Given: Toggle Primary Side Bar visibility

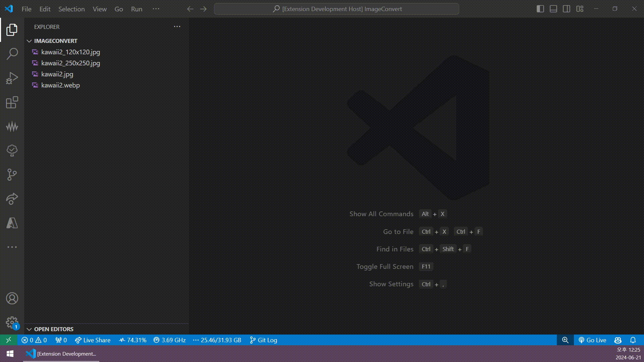Looking at the screenshot, I should pos(540,9).
